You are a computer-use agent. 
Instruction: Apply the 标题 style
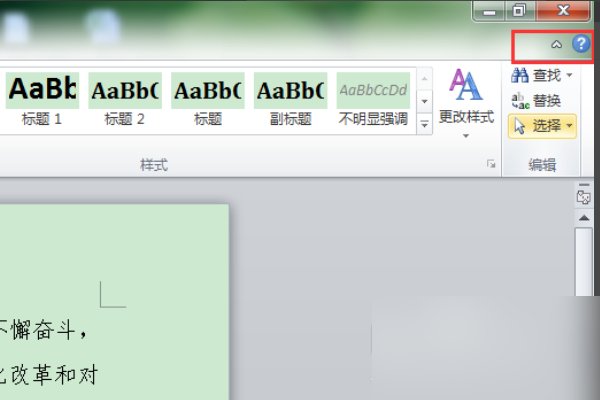207,100
